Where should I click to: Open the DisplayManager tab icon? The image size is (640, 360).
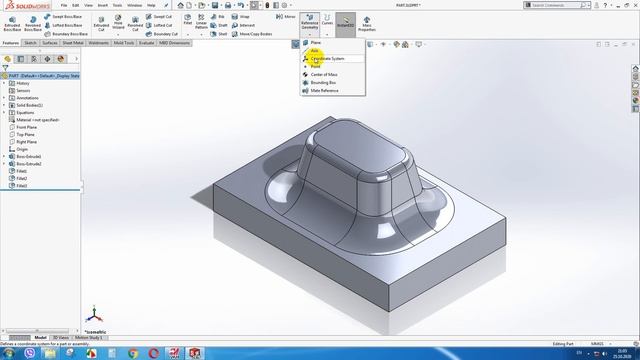coord(61,59)
